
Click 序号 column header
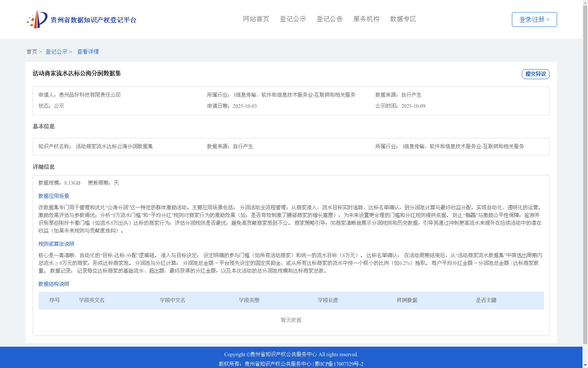(54, 300)
